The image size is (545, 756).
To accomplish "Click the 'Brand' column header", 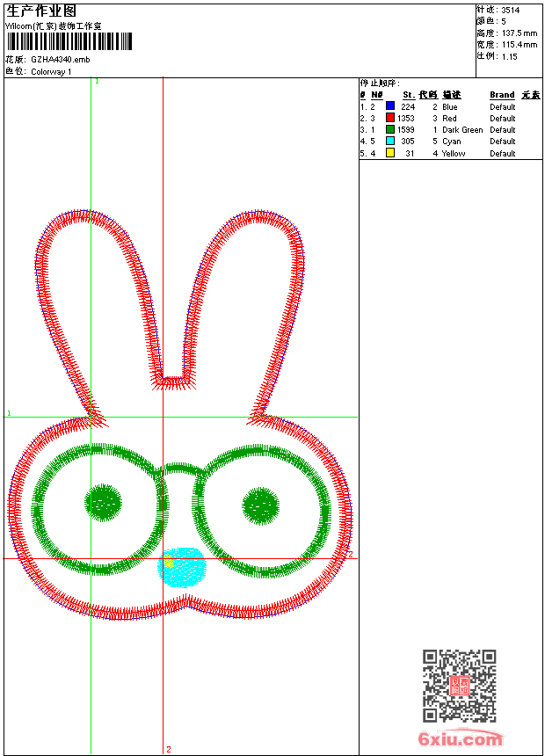I will (502, 95).
